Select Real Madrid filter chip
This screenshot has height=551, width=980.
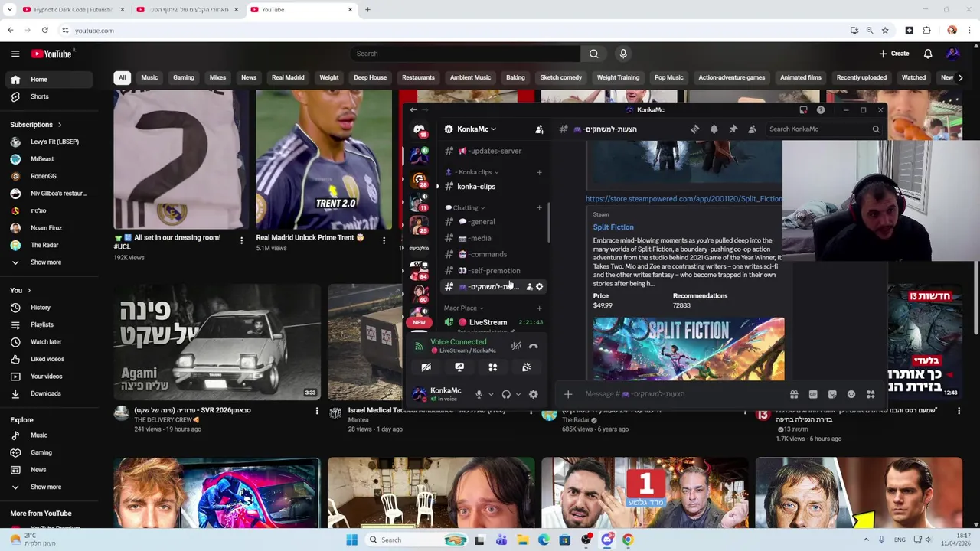(288, 77)
